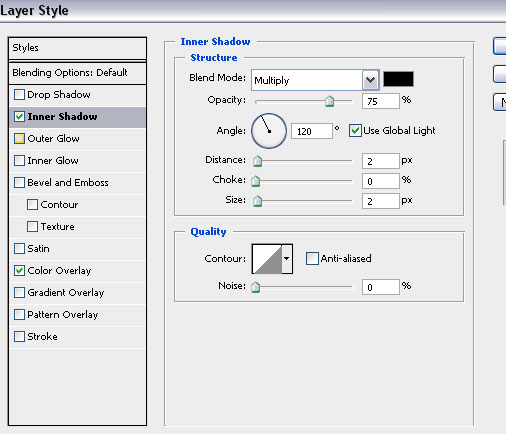This screenshot has height=434, width=506.
Task: Pick the black shadow color swatch
Action: point(398,79)
